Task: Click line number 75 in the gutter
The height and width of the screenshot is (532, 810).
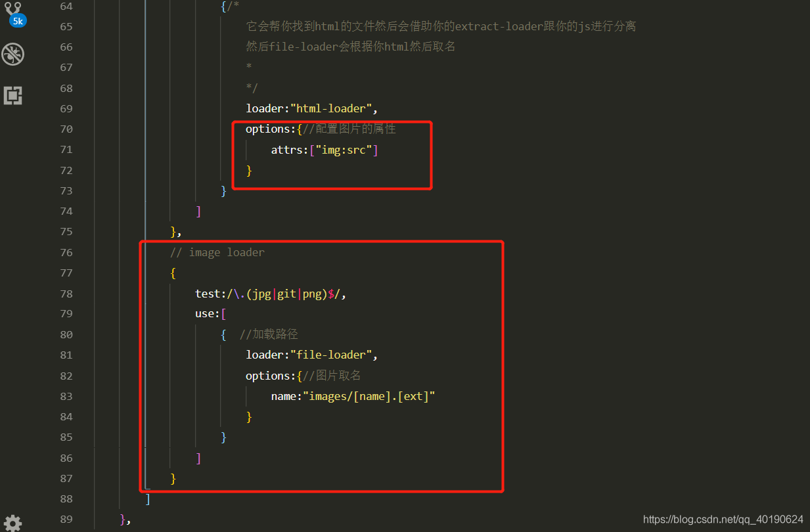Action: [x=66, y=231]
